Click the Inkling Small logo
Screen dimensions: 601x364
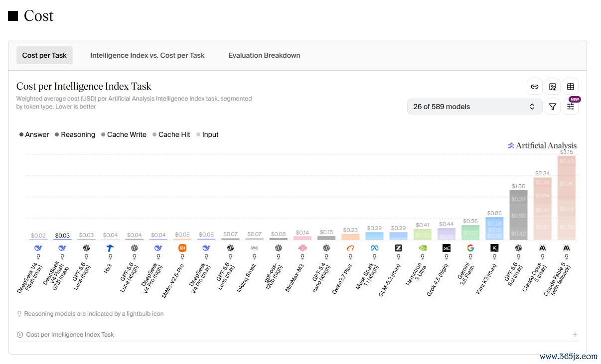tap(254, 248)
